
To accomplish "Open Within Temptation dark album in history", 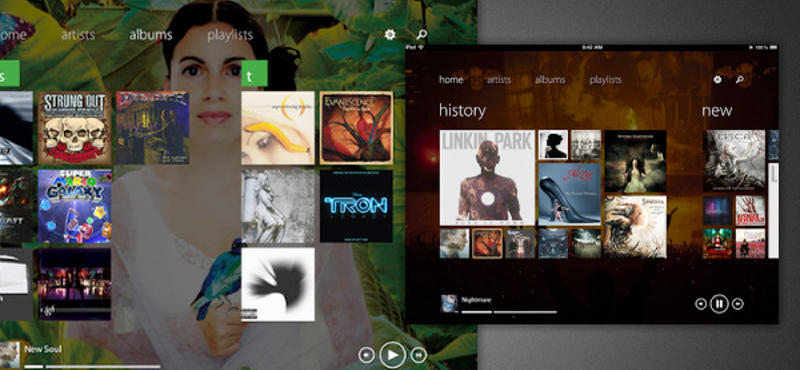I will click(635, 161).
